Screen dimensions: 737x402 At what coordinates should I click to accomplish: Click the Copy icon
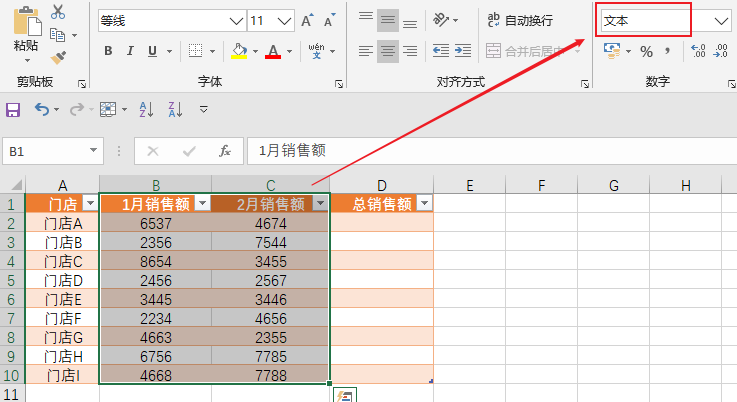pos(57,35)
